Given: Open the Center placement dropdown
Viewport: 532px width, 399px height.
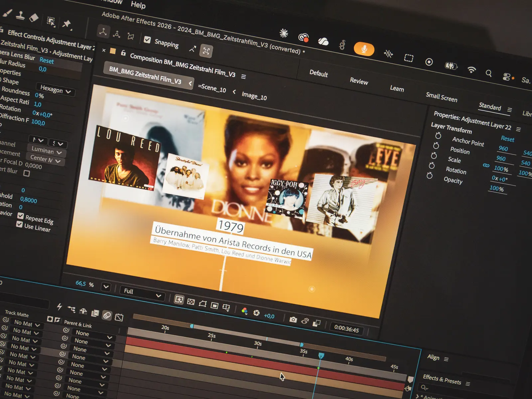Looking at the screenshot, I should coord(45,159).
